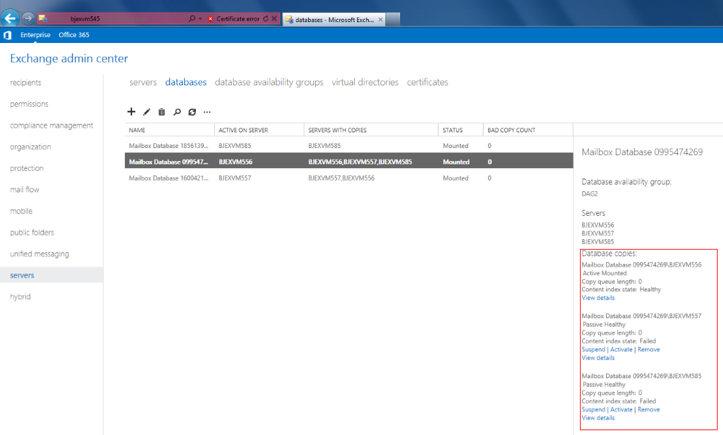Sort by NAME column header
Screen dimensions: 723x435
[x=169, y=130]
